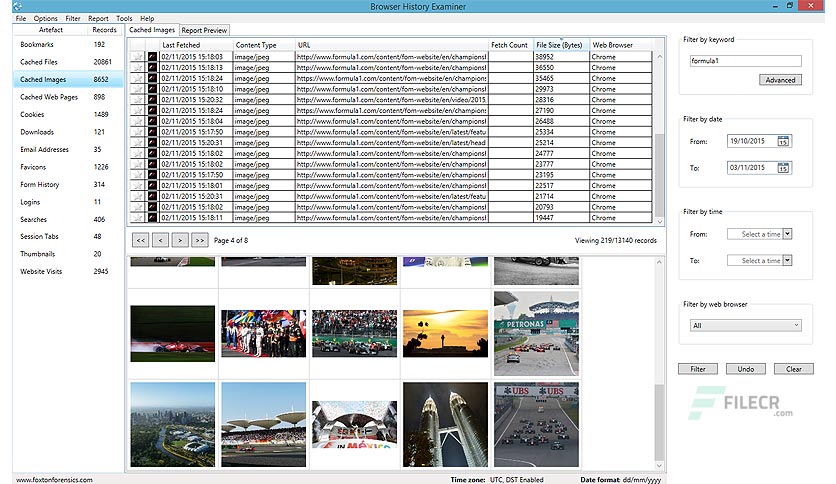Open the aerial city circuit thumbnail
Screen dimensions: 836x484
click(173, 424)
